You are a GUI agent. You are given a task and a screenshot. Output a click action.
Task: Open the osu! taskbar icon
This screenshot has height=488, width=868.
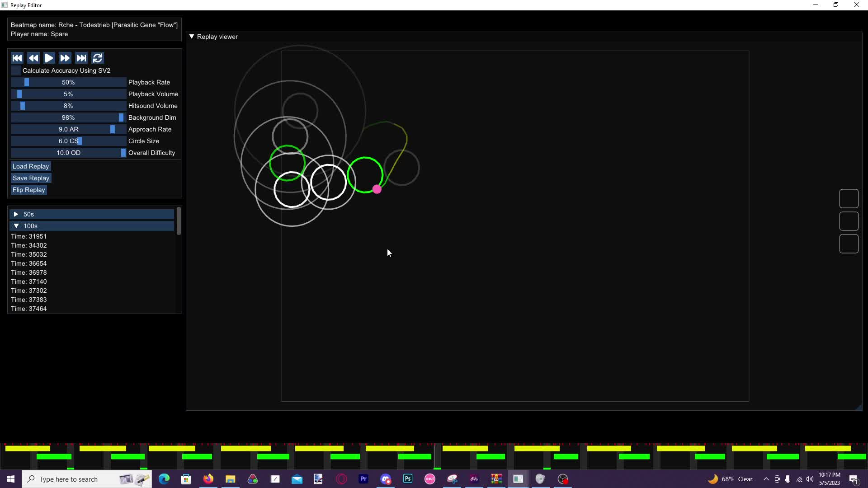430,479
